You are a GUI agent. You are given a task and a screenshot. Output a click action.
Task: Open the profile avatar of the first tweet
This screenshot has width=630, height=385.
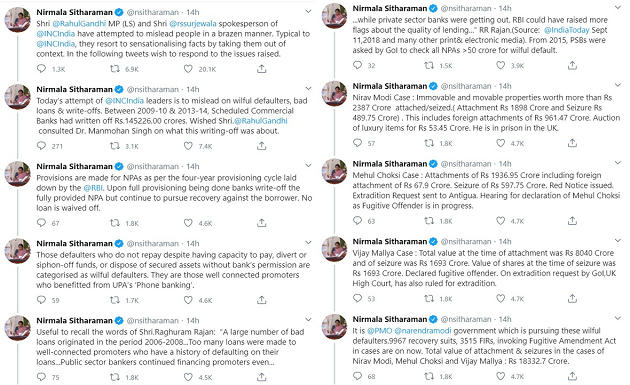click(x=17, y=19)
